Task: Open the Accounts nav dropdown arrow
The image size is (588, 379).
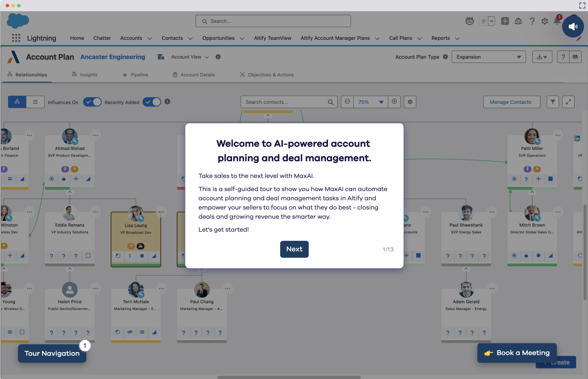Action: 149,38
